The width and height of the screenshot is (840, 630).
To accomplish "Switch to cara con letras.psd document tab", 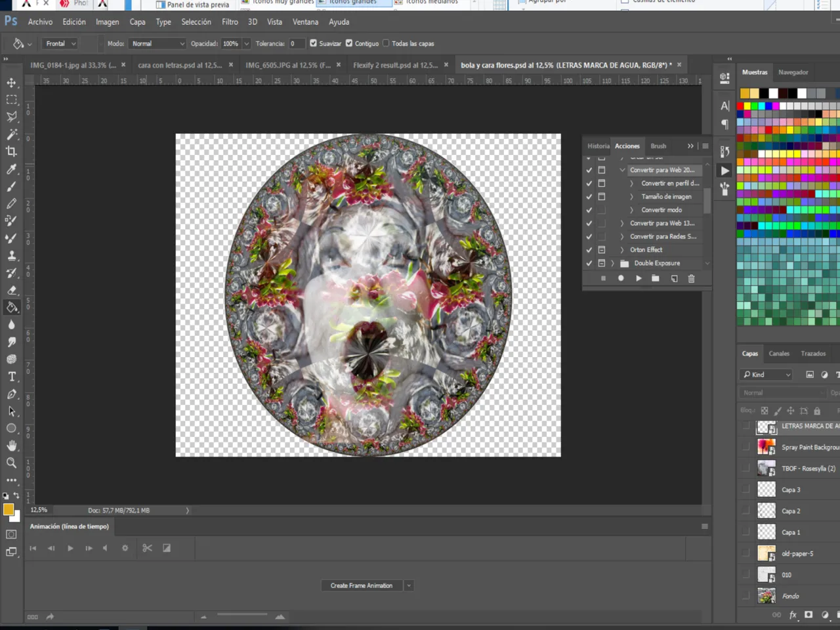I will pyautogui.click(x=180, y=65).
